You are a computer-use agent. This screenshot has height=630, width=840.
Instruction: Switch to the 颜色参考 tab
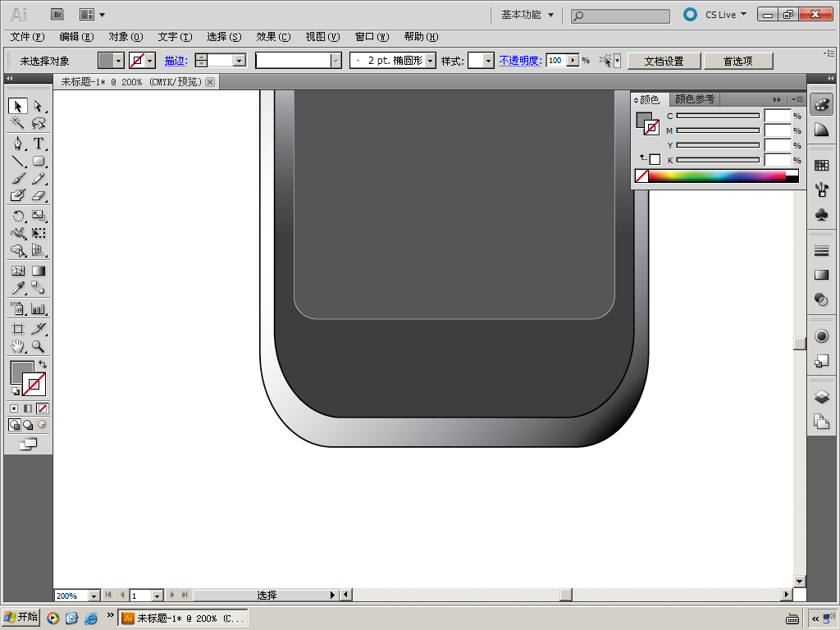tap(694, 99)
